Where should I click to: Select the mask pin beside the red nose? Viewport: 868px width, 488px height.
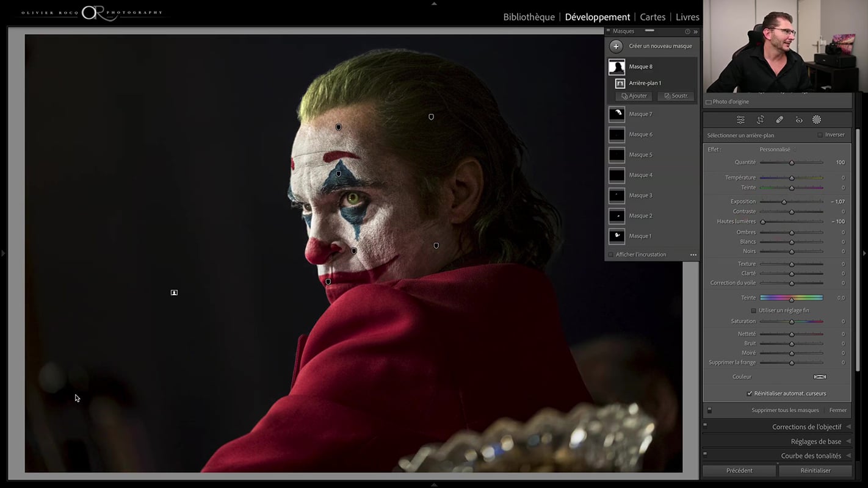354,251
